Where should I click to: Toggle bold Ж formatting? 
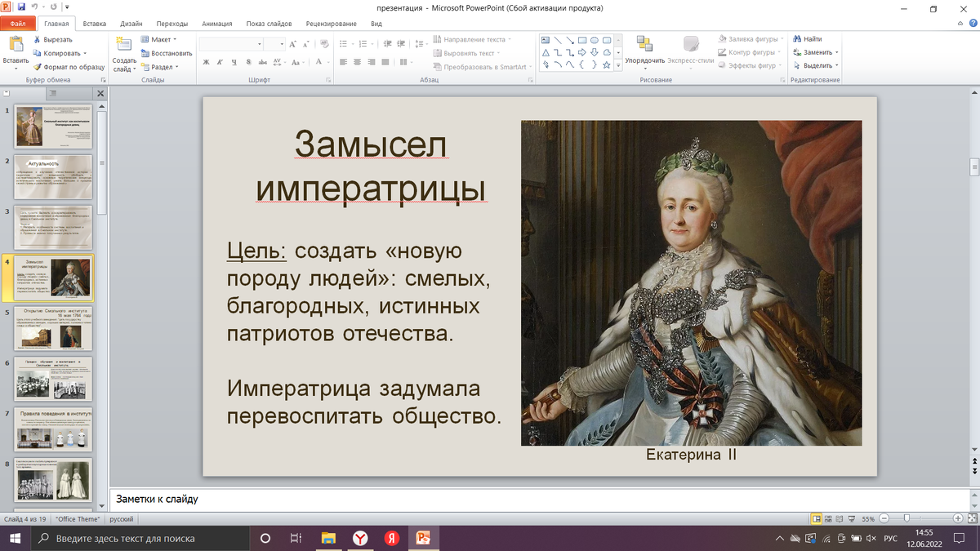point(207,62)
